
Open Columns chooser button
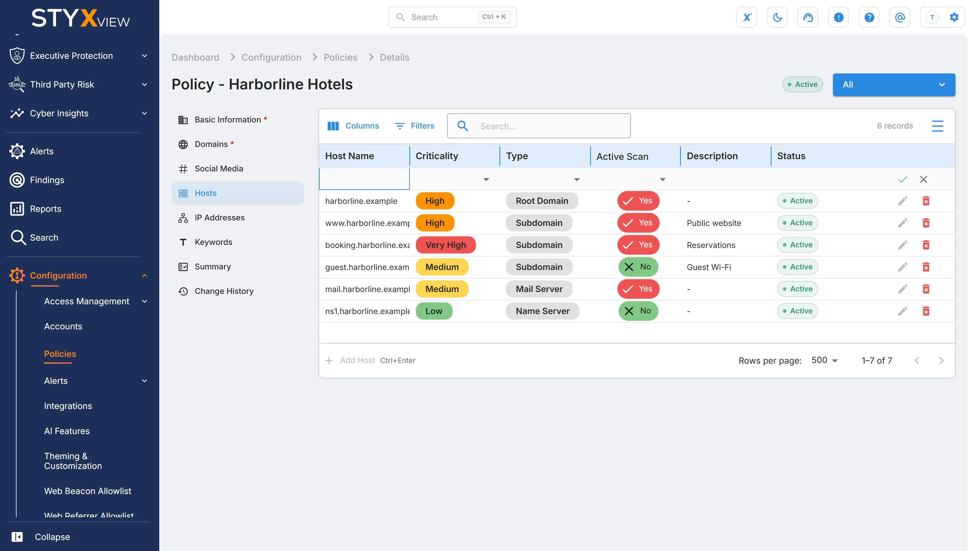coord(353,126)
